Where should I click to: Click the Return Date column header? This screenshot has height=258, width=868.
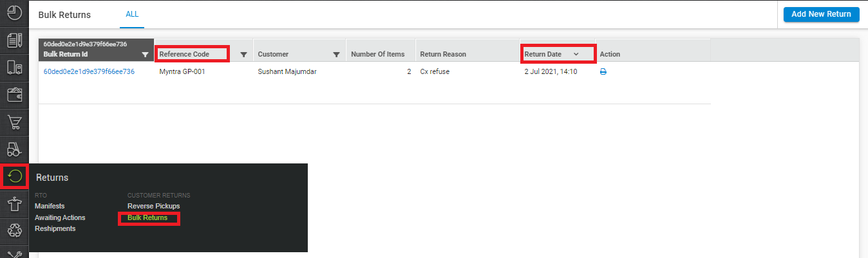543,54
